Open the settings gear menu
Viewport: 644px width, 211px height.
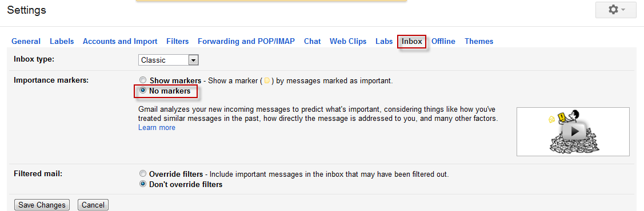pyautogui.click(x=615, y=10)
